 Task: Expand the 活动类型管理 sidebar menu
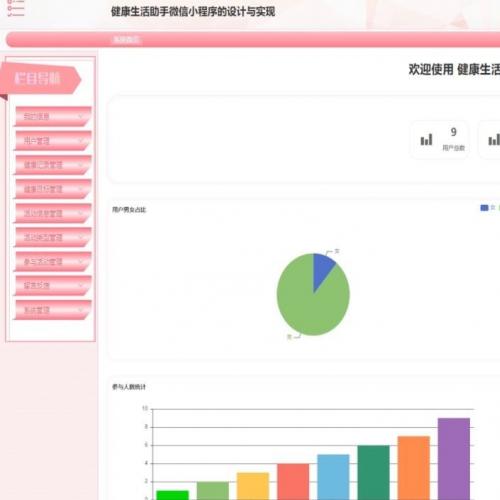[53, 237]
